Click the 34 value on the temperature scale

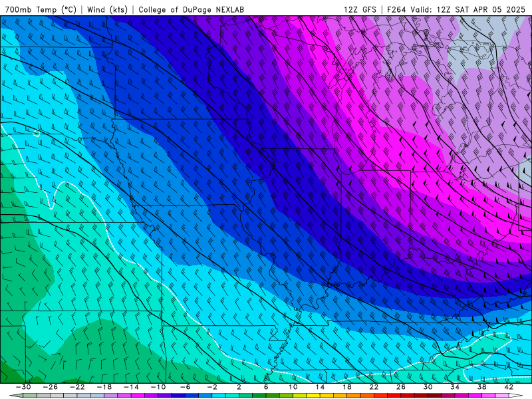[455, 387]
